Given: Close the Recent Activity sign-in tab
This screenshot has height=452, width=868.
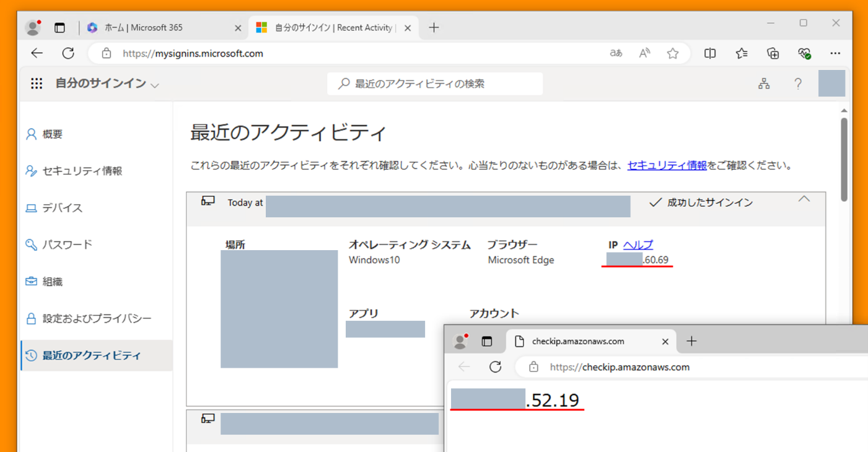Looking at the screenshot, I should point(408,28).
